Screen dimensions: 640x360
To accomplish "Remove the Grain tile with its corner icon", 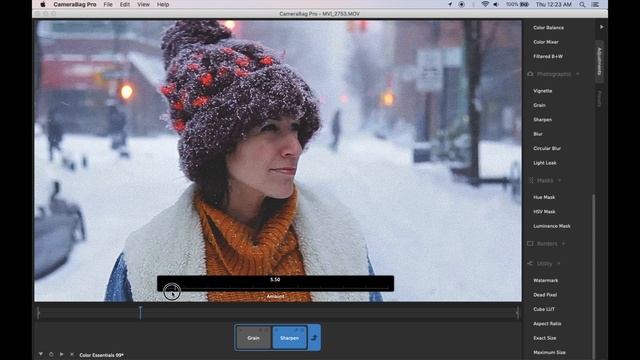I will click(267, 329).
